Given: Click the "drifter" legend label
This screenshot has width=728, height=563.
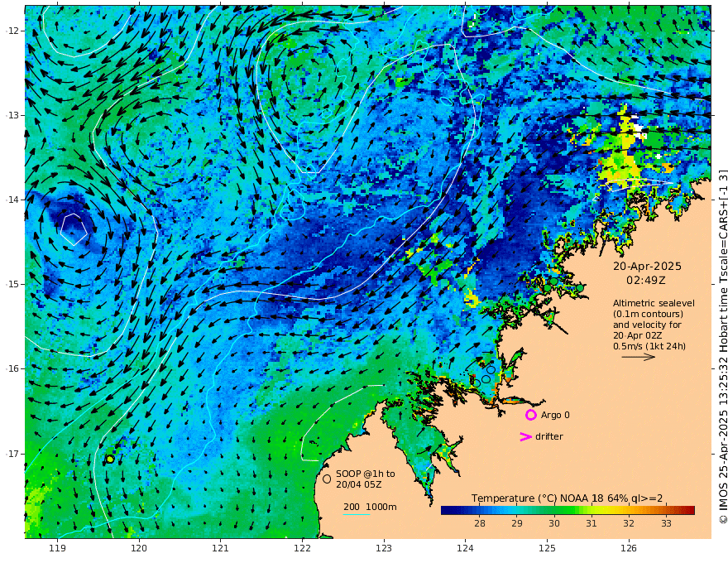Looking at the screenshot, I should coord(549,436).
